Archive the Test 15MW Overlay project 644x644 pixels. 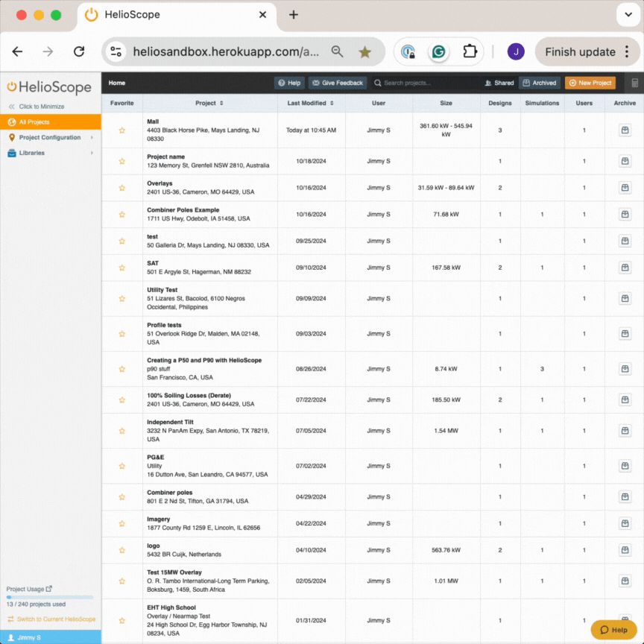[625, 581]
